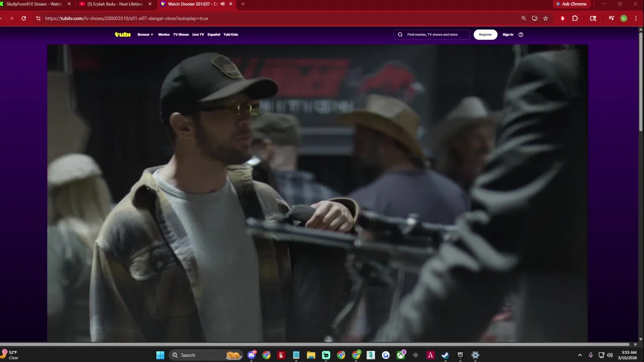Image resolution: width=644 pixels, height=362 pixels.
Task: Close the Erykah Badu tab
Action: tap(150, 4)
